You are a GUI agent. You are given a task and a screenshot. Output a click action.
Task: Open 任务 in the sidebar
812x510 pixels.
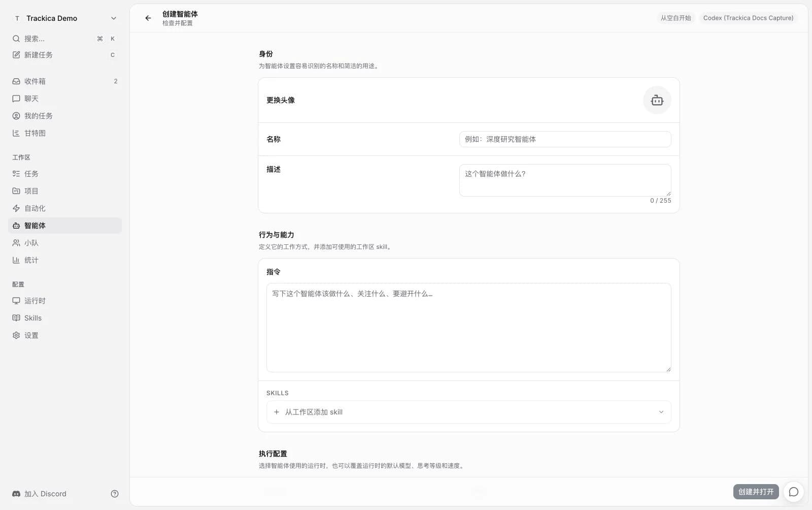pyautogui.click(x=65, y=174)
